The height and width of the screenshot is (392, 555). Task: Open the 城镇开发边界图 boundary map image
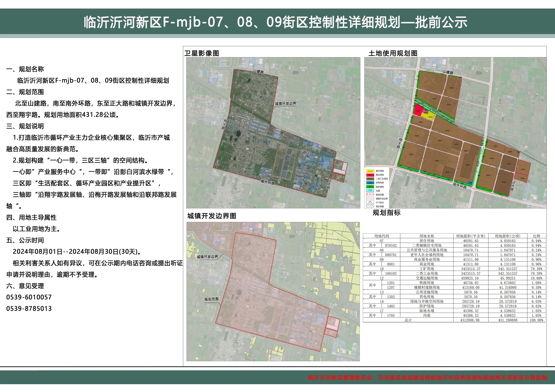point(273,292)
